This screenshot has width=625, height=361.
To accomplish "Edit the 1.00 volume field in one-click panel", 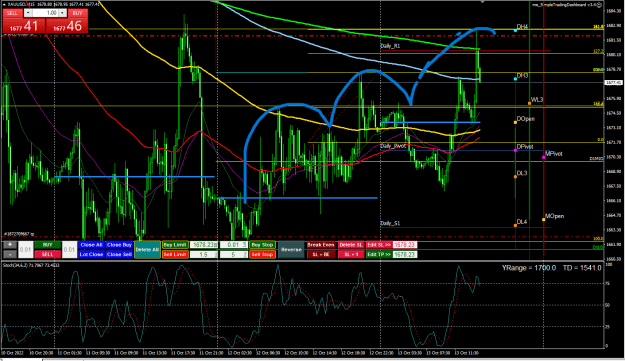I will [x=45, y=13].
